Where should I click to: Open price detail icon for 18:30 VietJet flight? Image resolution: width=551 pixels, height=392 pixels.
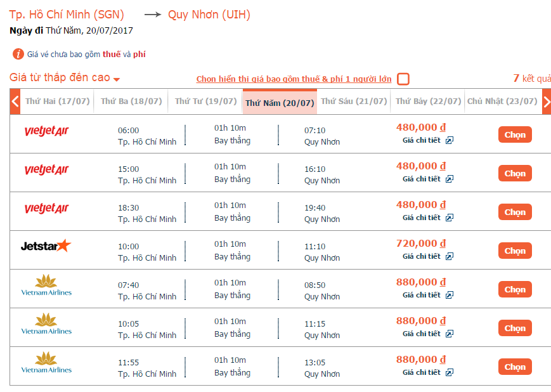pyautogui.click(x=450, y=218)
